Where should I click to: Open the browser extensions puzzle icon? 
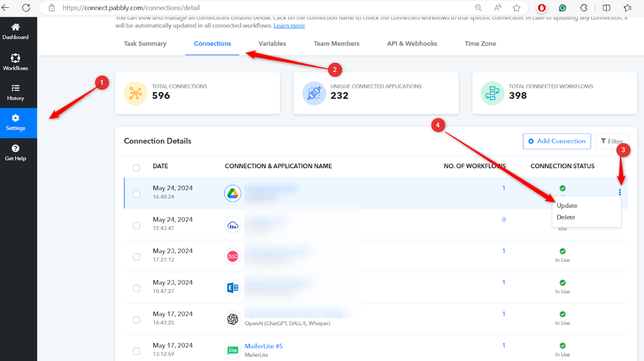pyautogui.click(x=584, y=8)
